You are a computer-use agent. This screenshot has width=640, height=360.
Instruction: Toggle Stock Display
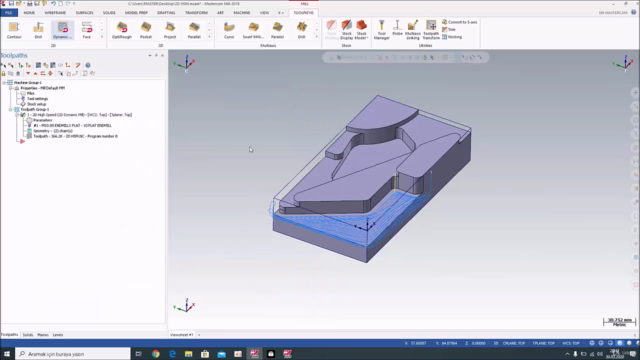[x=347, y=30]
